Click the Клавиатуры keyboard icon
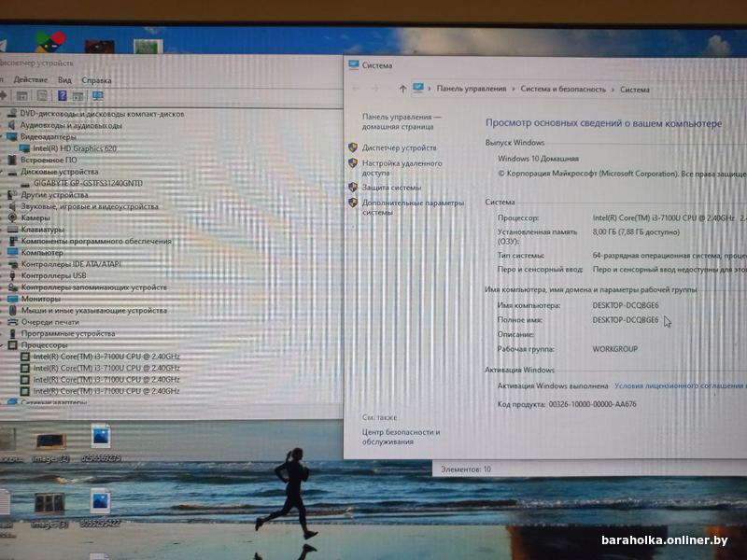 [x=13, y=230]
